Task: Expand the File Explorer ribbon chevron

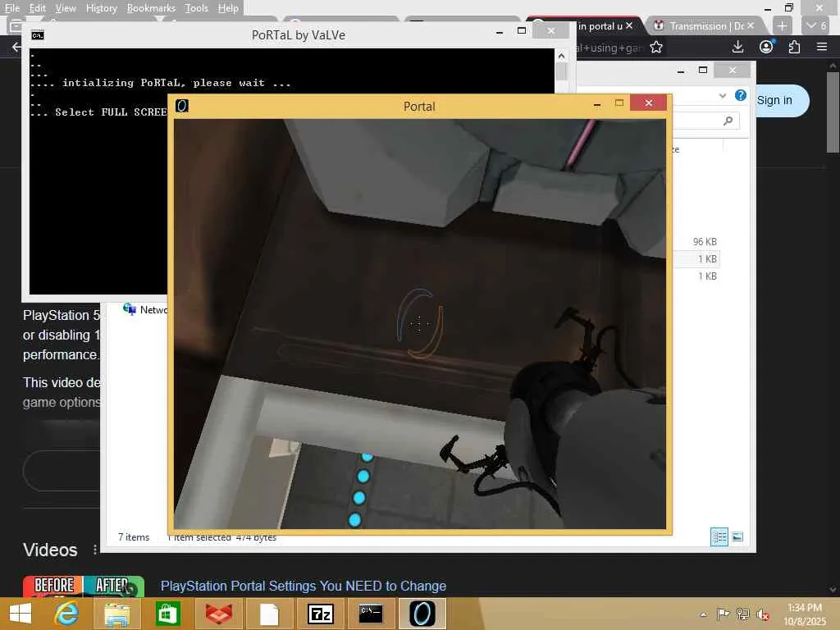Action: click(x=722, y=95)
